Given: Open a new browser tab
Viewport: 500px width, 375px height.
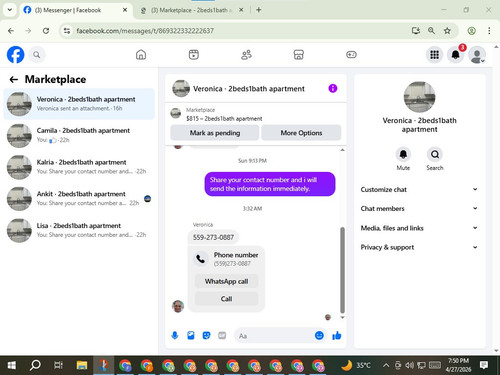Looking at the screenshot, I should [259, 10].
